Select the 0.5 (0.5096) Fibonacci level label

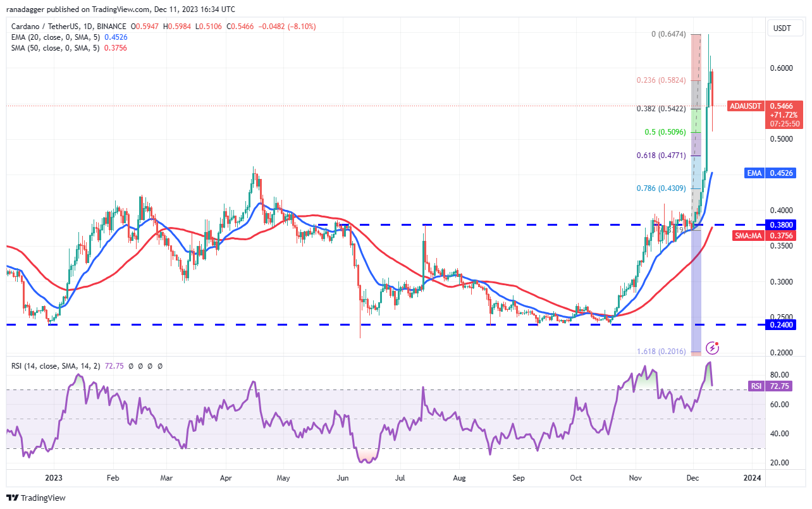(x=665, y=132)
